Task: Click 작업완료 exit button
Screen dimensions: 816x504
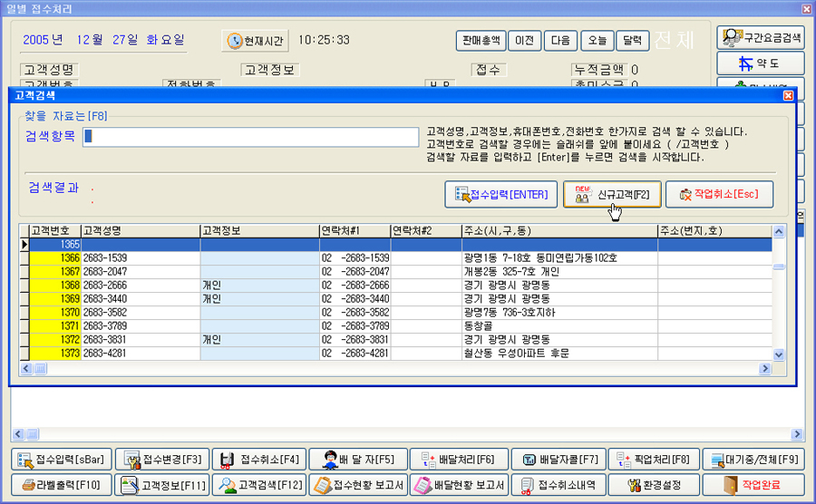Action: click(x=753, y=485)
